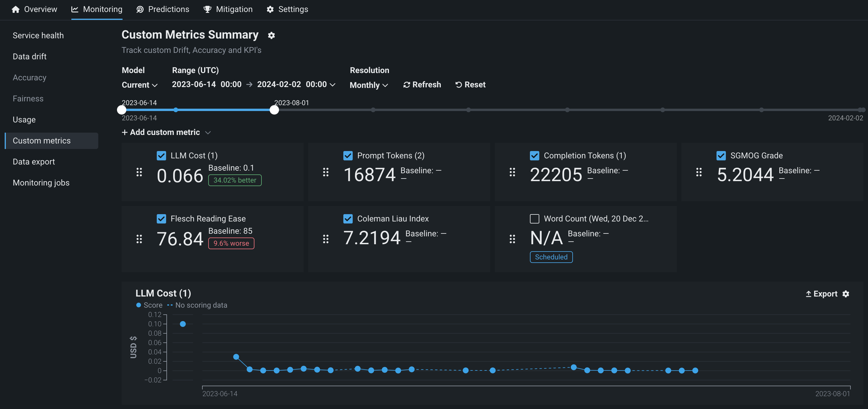Grab the drag handle on LLM Cost tile
This screenshot has height=409, width=868.
point(139,172)
